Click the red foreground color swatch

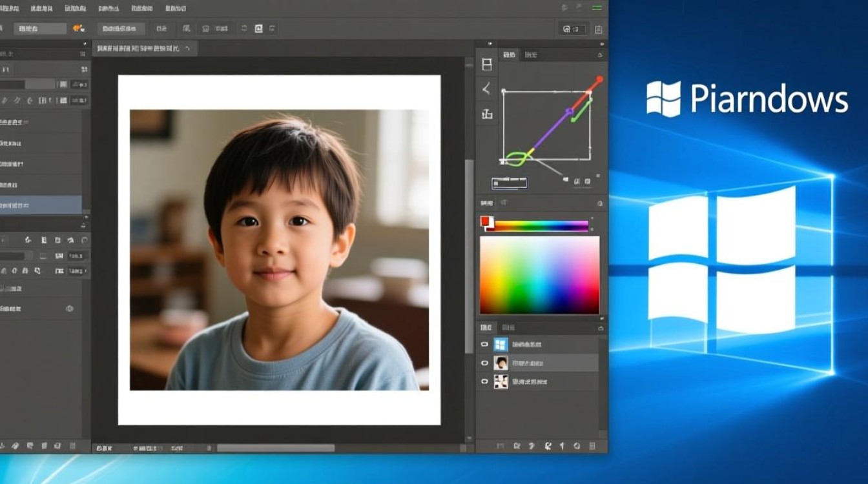point(486,221)
